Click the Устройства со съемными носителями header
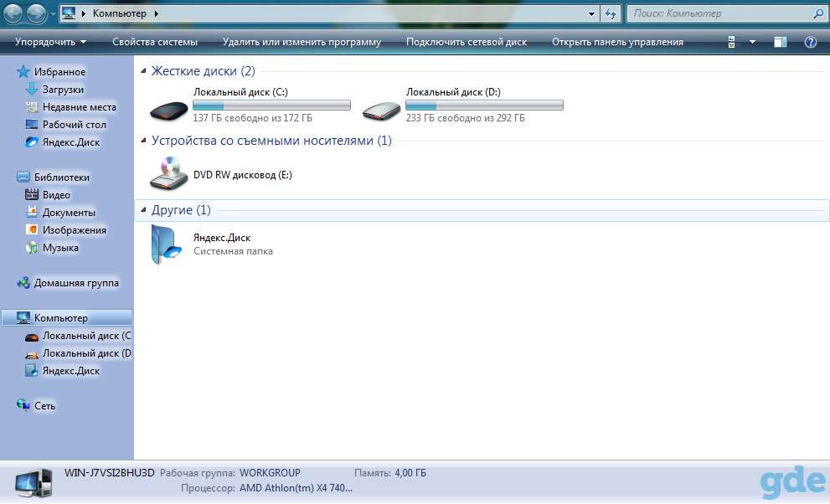 (x=271, y=140)
